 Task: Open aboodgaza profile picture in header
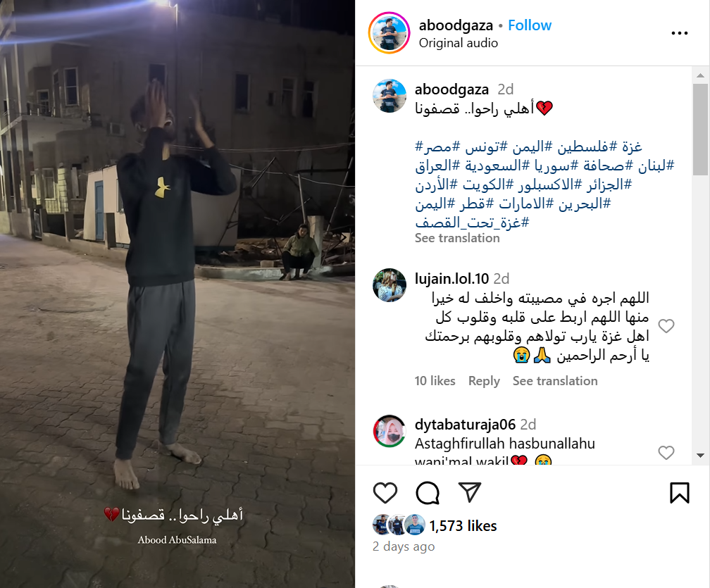click(x=390, y=33)
